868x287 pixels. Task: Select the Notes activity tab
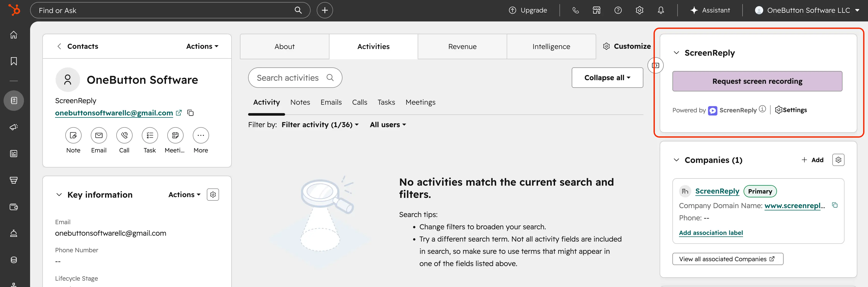300,102
